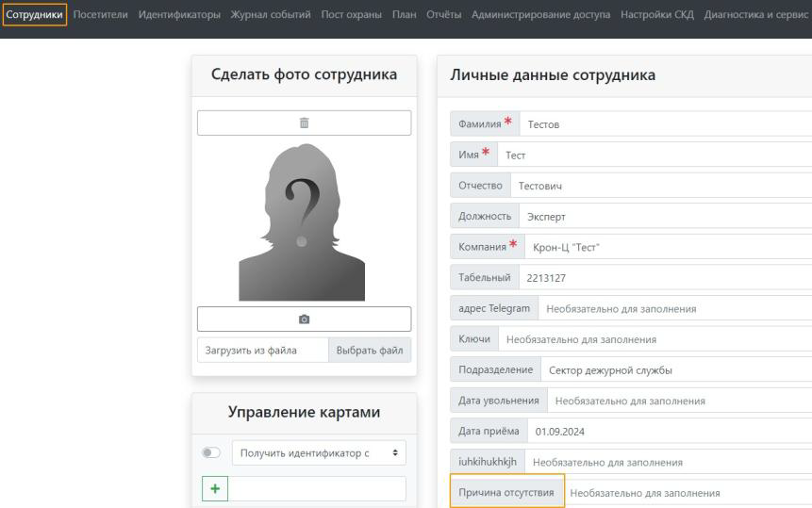Viewport: 812px width, 508px height.
Task: Click the green plus icon in card management
Action: tap(216, 488)
